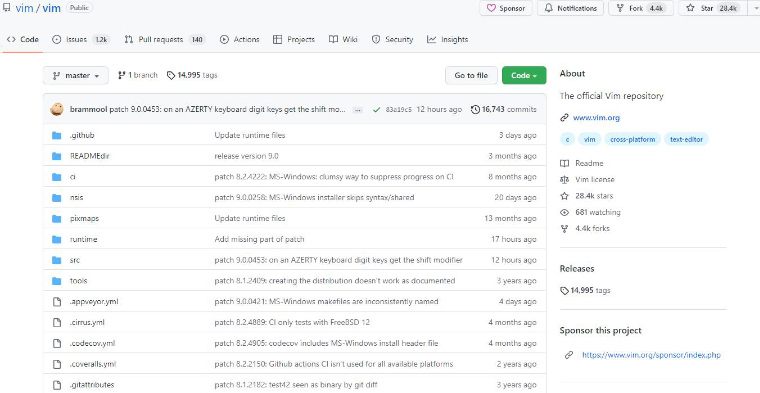Click the eye icon beside 681 watching

[x=564, y=212]
